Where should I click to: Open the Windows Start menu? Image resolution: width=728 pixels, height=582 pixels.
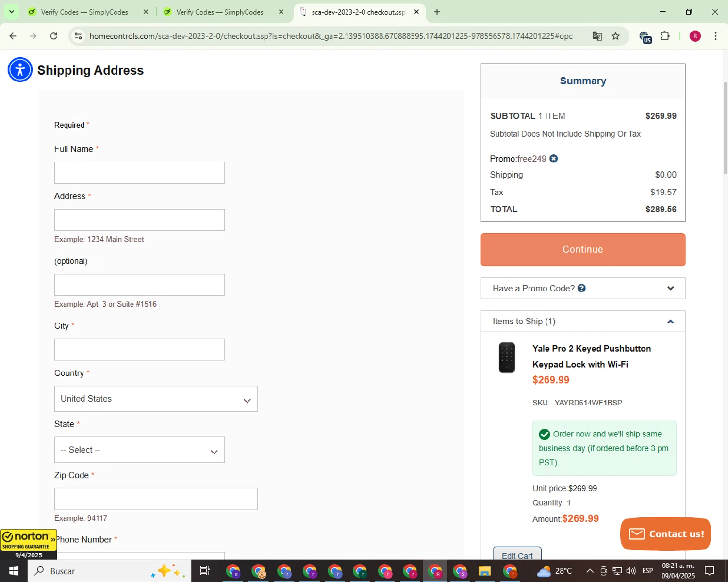14,571
